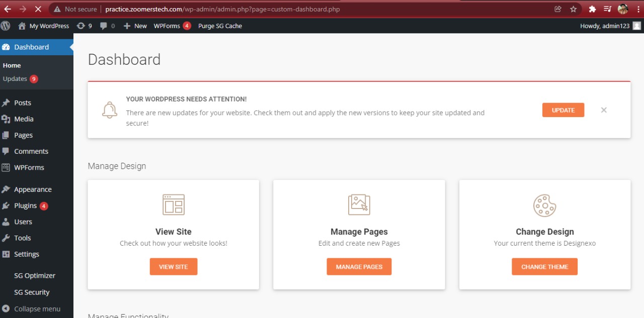Select Home under Dashboard
Viewport: 644px width, 318px height.
coord(12,65)
